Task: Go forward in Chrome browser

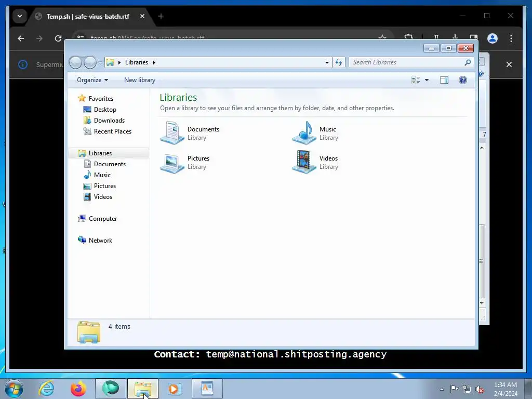Action: (39, 38)
